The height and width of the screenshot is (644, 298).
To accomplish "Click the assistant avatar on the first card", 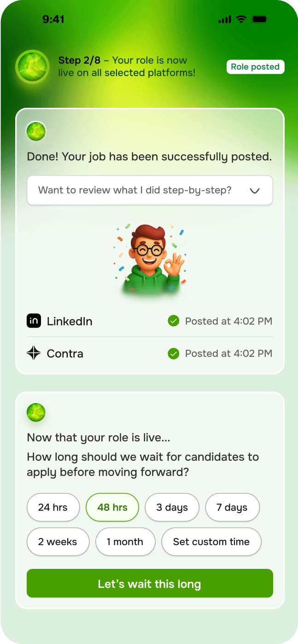I will click(36, 131).
